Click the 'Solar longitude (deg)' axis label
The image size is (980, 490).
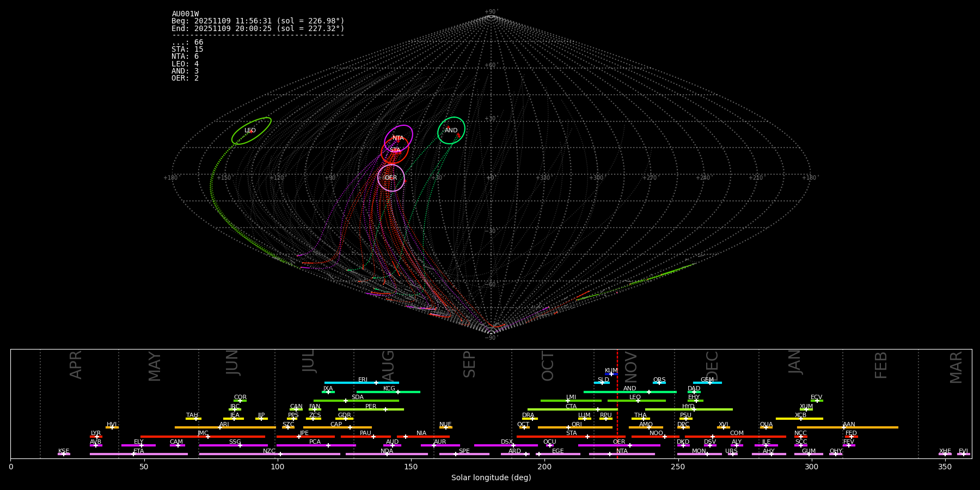(491, 478)
